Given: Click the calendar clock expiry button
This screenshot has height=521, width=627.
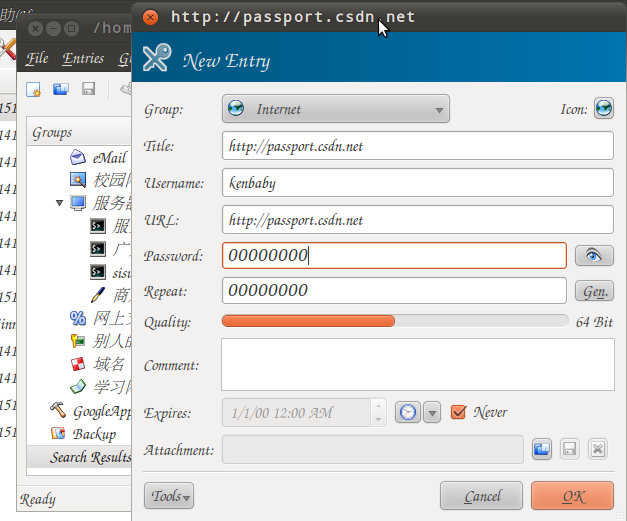Looking at the screenshot, I should (407, 412).
